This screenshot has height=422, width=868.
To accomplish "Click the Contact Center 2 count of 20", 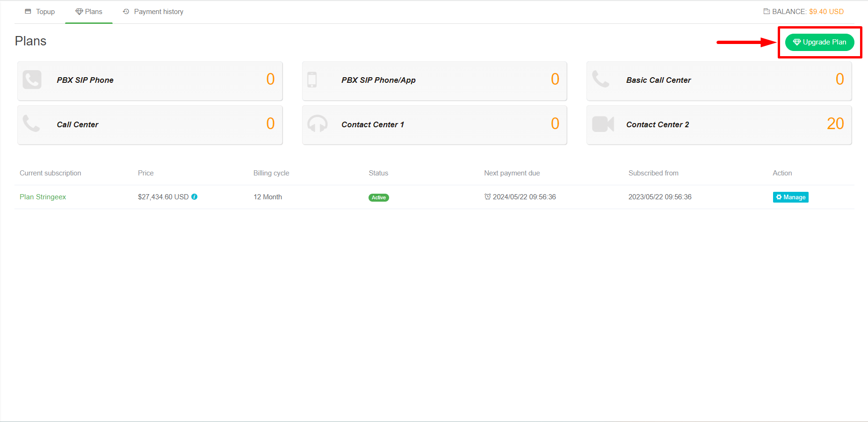I will 835,124.
